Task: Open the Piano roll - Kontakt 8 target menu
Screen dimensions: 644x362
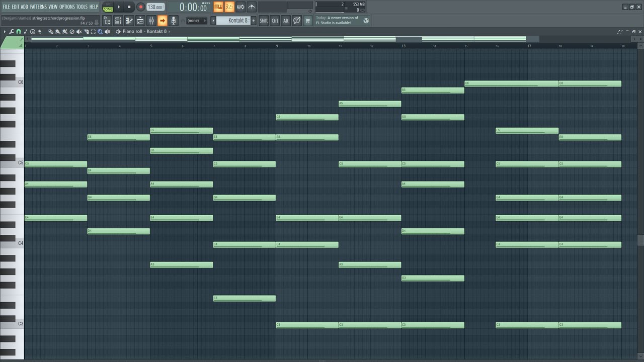Action: pos(144,32)
